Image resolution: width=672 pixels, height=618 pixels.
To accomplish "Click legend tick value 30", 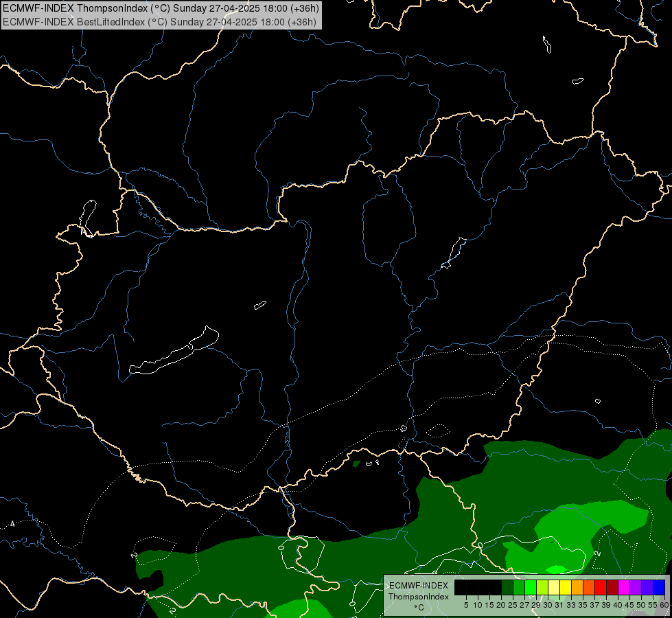I will point(548,605).
